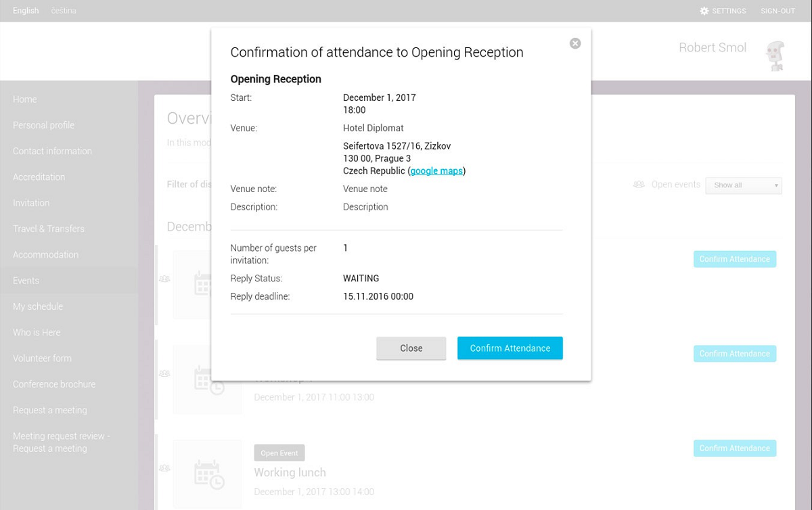The height and width of the screenshot is (510, 812).
Task: Click the Settings gear icon
Action: (x=704, y=11)
